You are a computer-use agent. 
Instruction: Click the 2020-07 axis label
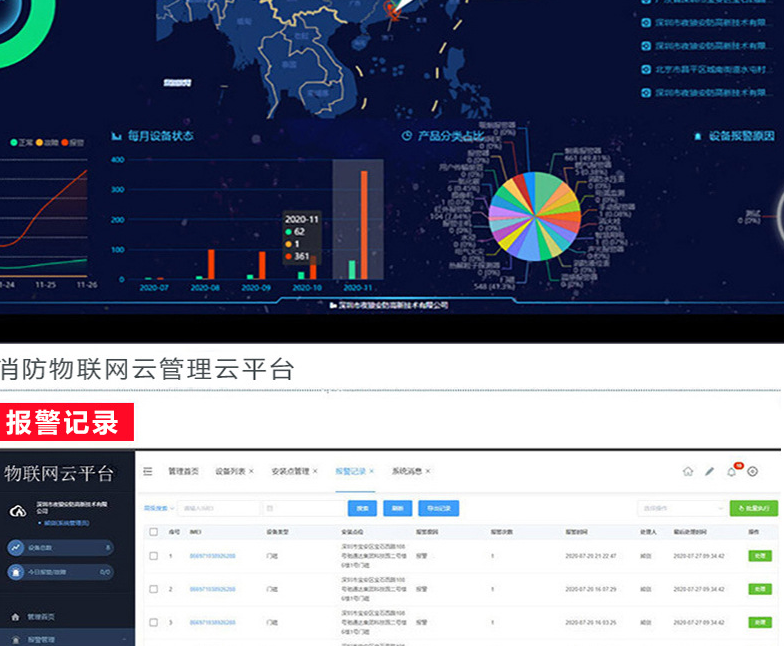[x=154, y=288]
